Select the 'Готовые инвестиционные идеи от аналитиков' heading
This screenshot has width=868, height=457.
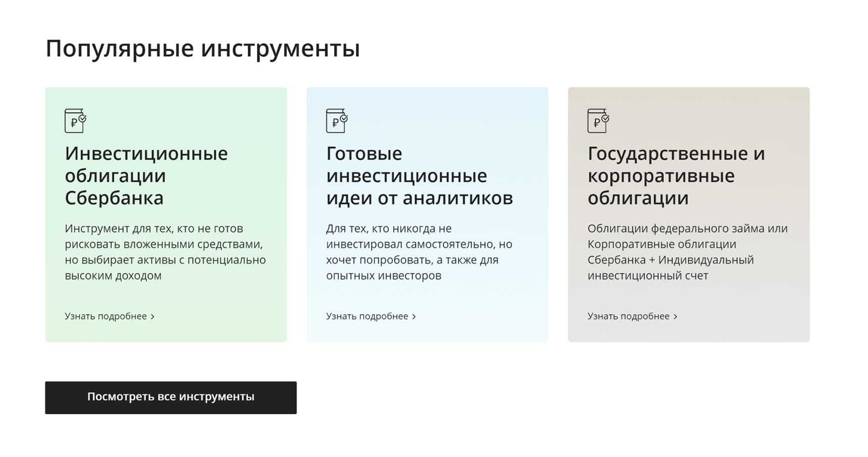419,175
